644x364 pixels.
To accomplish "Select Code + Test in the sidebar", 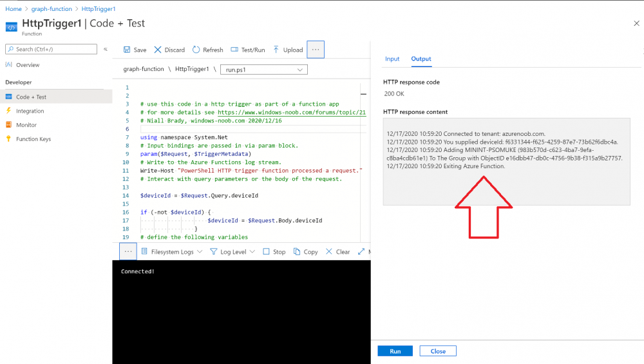I will (56, 97).
